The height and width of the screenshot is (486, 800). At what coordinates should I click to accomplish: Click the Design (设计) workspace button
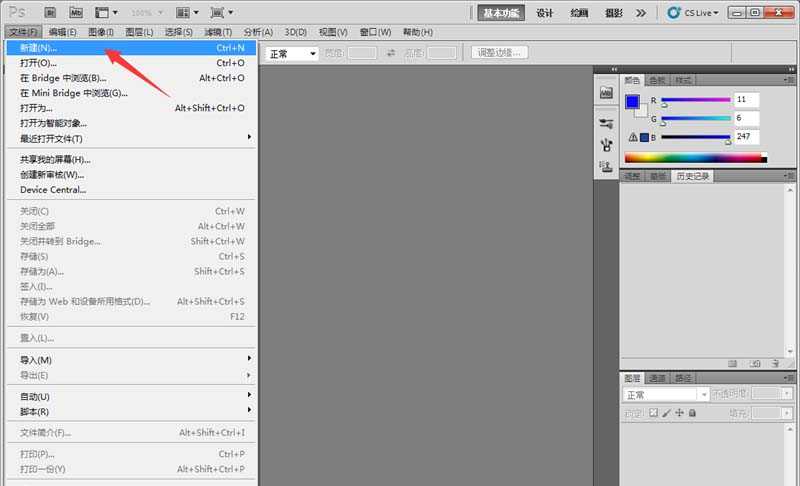click(x=545, y=13)
